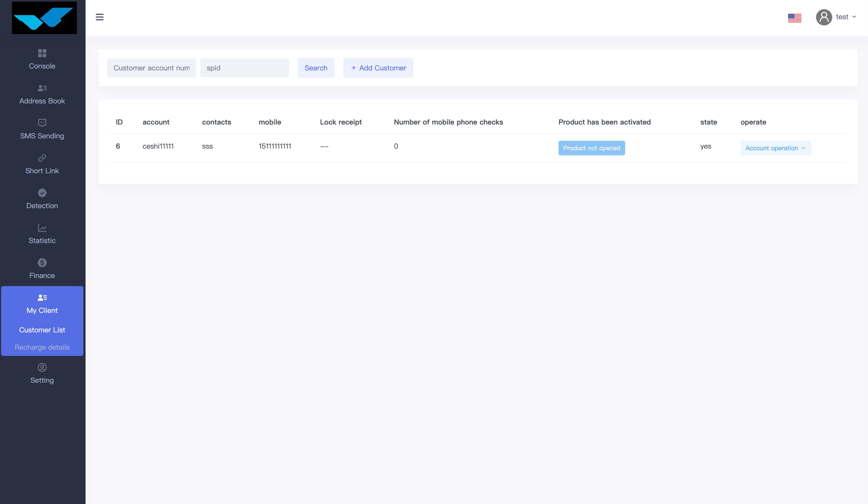Click the mobile number 15111111111

(x=275, y=146)
